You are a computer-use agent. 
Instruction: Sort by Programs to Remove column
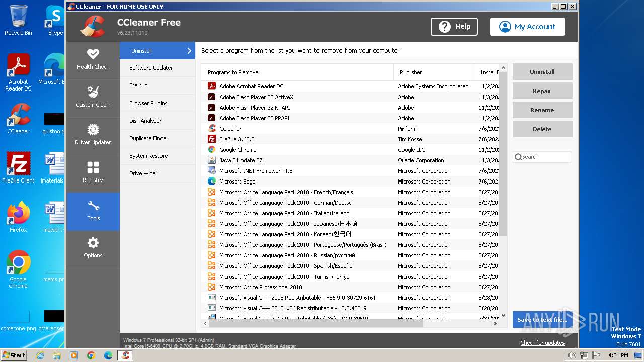(x=297, y=72)
